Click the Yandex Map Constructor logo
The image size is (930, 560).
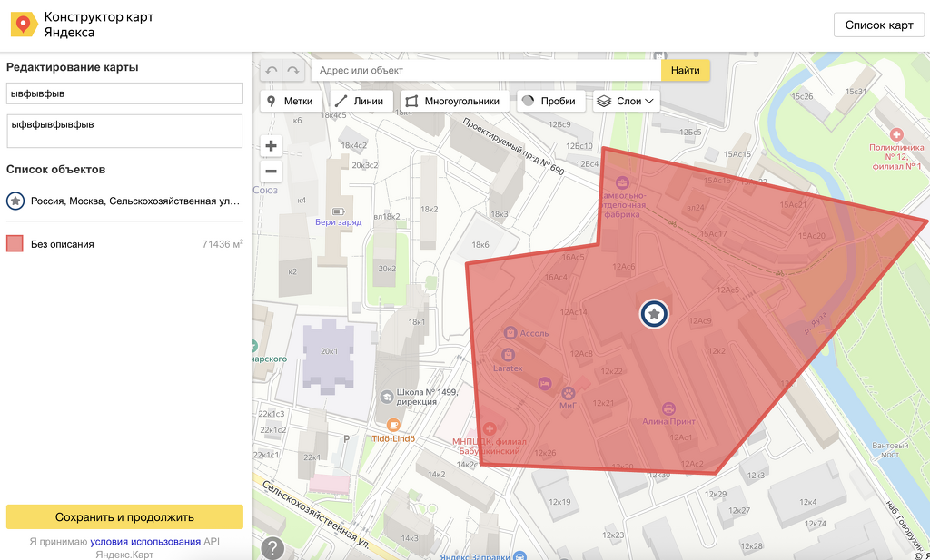click(24, 25)
